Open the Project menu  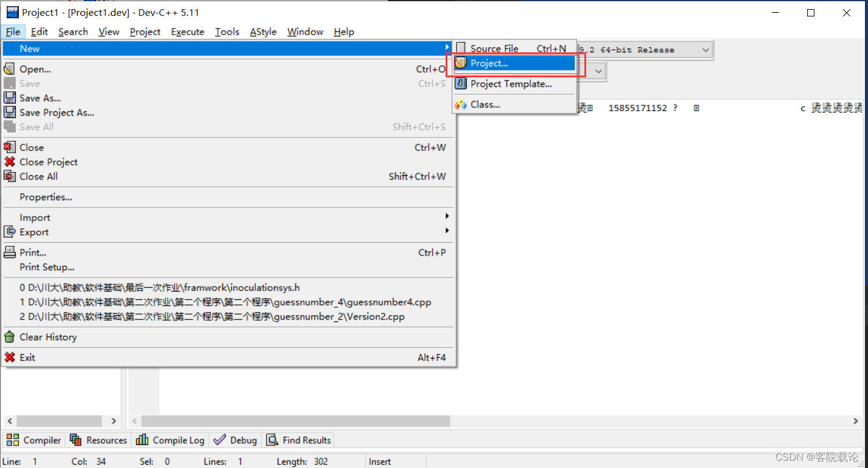[x=145, y=32]
